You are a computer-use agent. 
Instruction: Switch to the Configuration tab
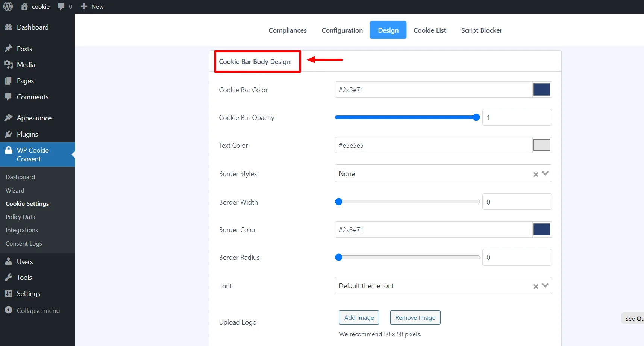tap(342, 30)
